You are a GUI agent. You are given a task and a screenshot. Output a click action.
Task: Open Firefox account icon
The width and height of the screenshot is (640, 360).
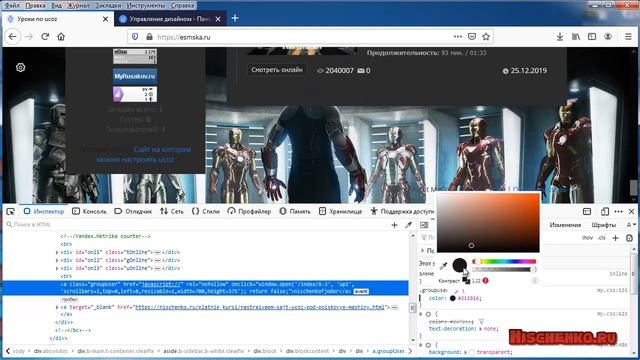608,37
